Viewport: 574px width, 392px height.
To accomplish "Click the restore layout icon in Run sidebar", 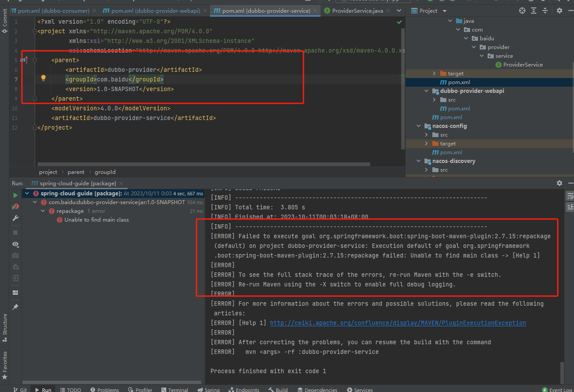I will [15, 292].
